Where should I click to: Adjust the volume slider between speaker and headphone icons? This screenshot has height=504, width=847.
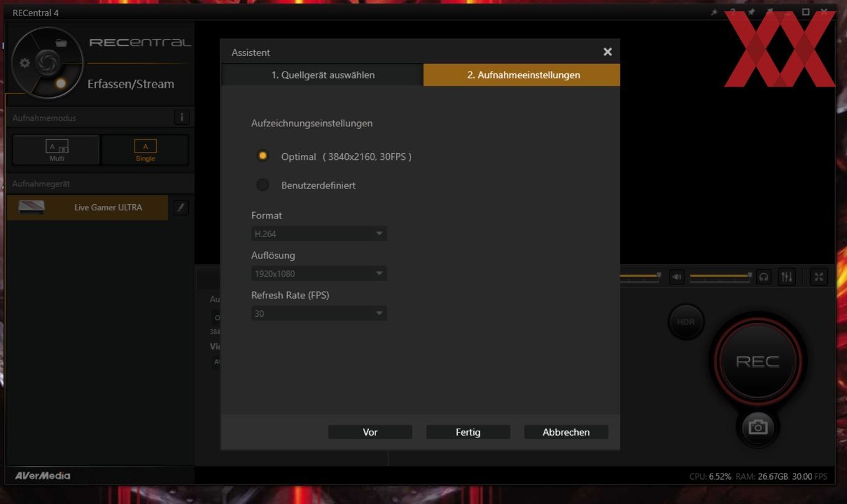click(x=721, y=276)
